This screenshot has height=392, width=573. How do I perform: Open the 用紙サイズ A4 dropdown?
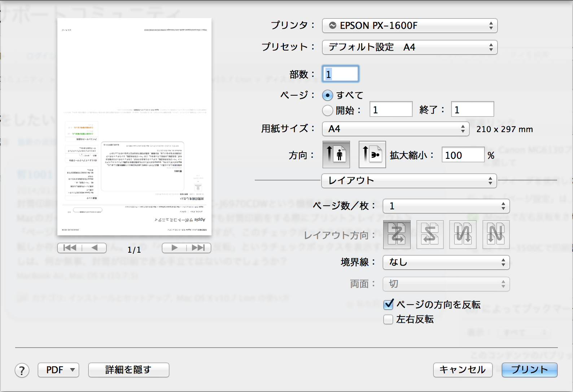coord(395,129)
